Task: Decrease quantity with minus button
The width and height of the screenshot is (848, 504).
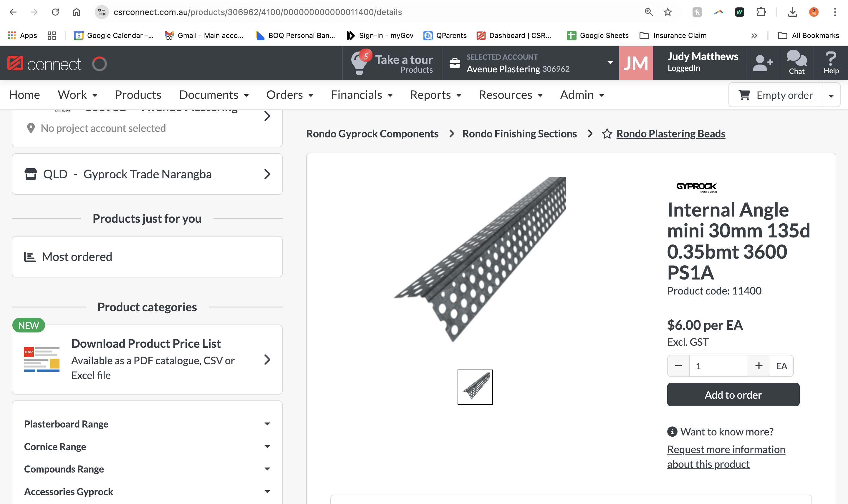Action: point(678,366)
